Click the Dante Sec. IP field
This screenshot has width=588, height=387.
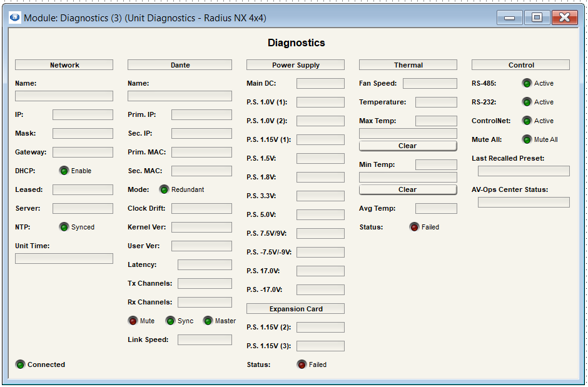pyautogui.click(x=202, y=133)
